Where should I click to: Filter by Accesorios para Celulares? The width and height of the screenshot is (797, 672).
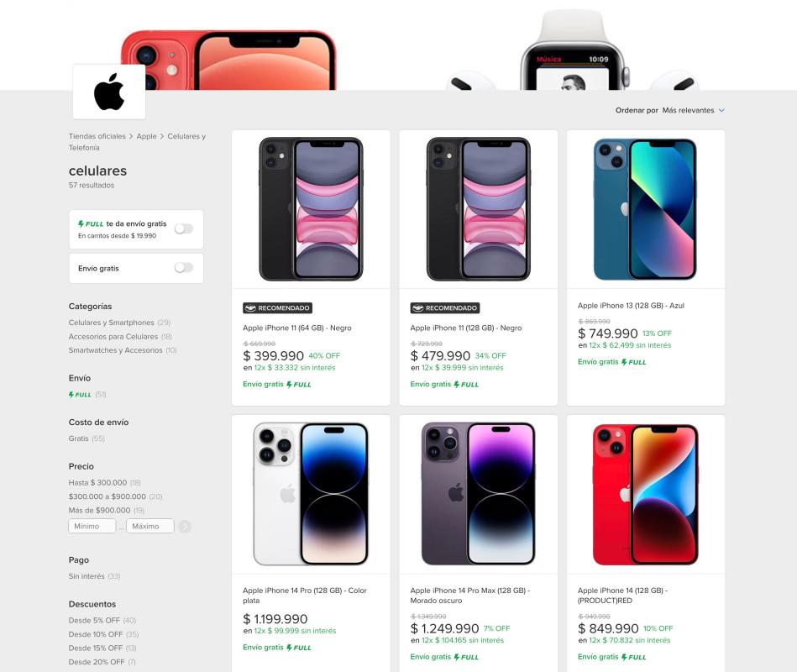pyautogui.click(x=113, y=337)
